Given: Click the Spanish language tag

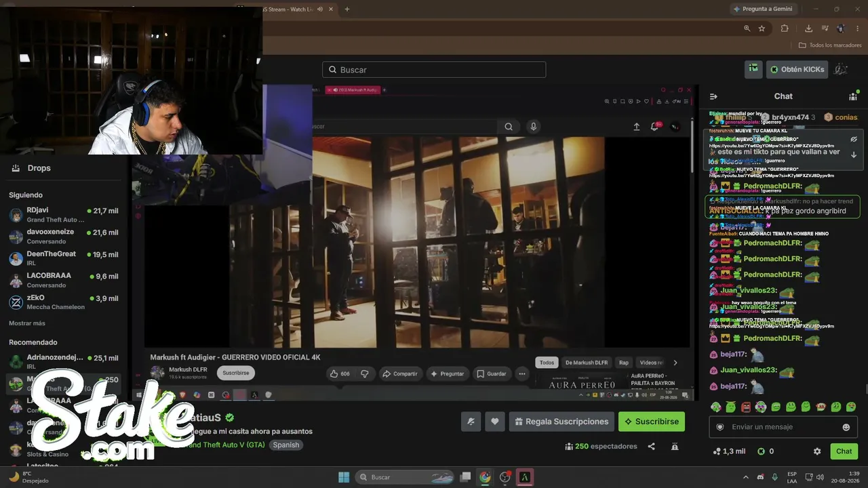Looking at the screenshot, I should (x=285, y=445).
